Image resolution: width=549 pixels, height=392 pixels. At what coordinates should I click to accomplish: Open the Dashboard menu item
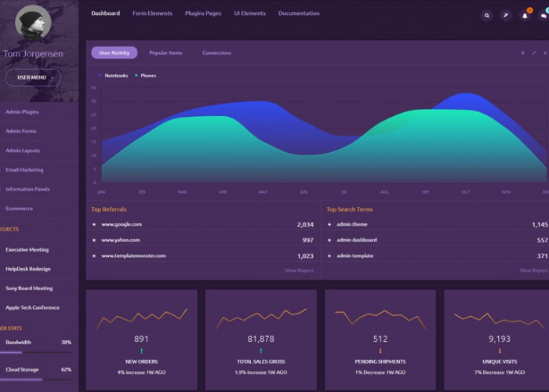105,13
